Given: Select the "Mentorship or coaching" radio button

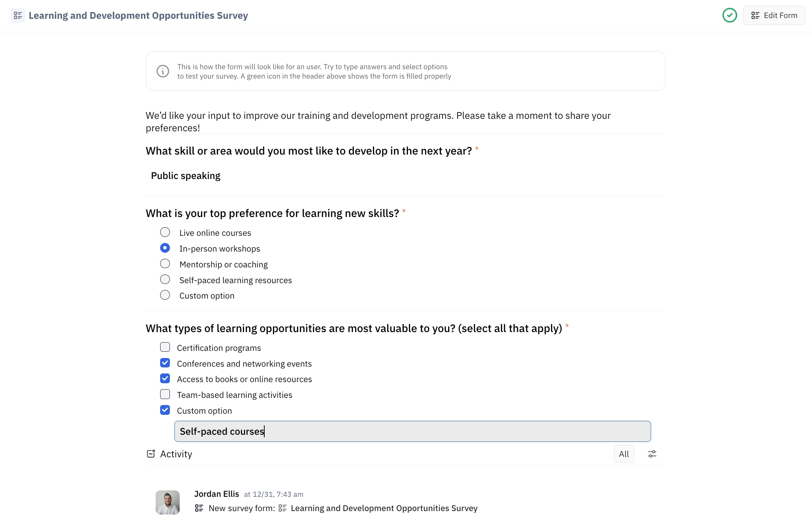Looking at the screenshot, I should 165,263.
